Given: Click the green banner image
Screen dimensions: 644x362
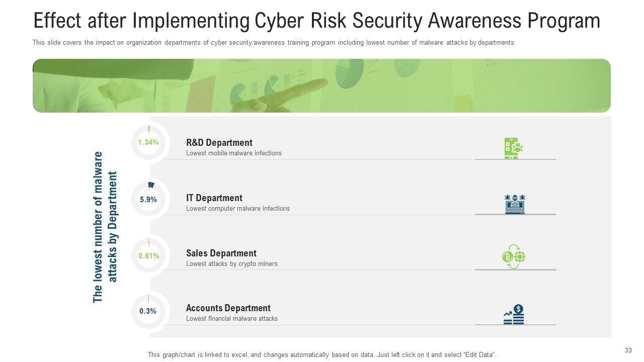Looking at the screenshot, I should [x=321, y=85].
